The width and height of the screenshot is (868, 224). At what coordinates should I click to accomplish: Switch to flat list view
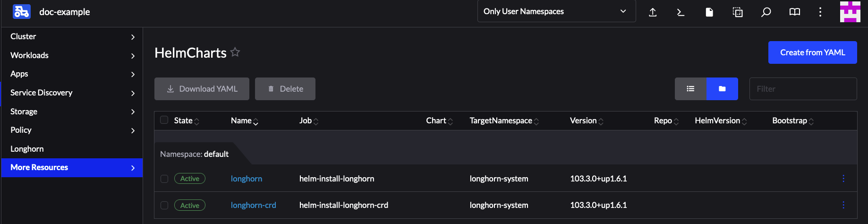click(x=690, y=89)
